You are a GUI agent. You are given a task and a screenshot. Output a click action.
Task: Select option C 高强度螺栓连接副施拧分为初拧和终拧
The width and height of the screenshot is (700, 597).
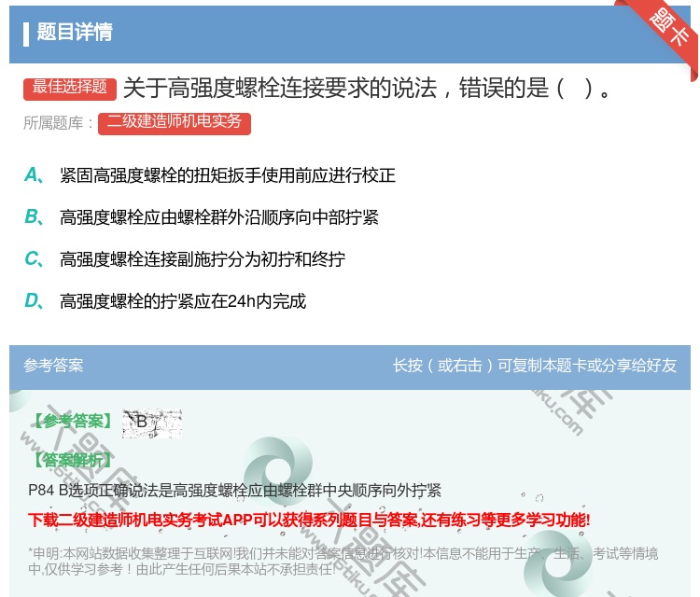coord(203,259)
